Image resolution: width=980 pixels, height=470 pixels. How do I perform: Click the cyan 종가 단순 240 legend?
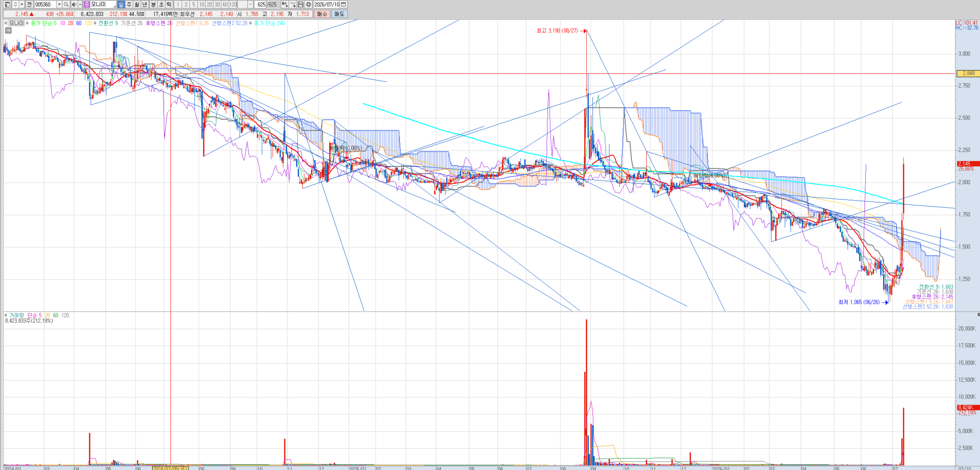tap(269, 23)
